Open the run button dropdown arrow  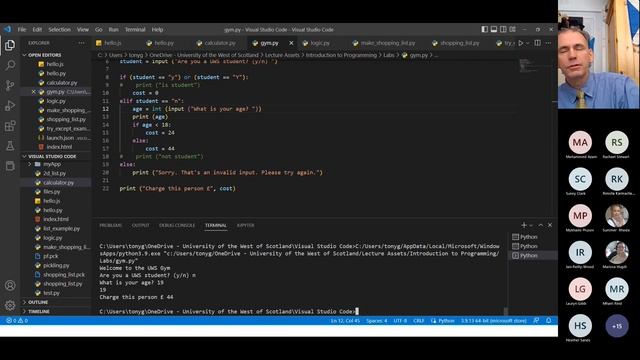click(528, 43)
